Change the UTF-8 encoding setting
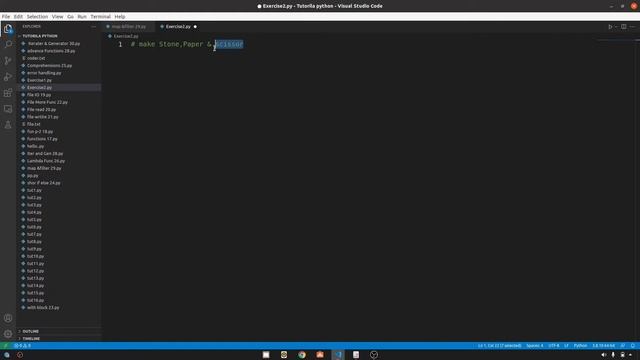Screen dimensions: 640x360 (554, 346)
